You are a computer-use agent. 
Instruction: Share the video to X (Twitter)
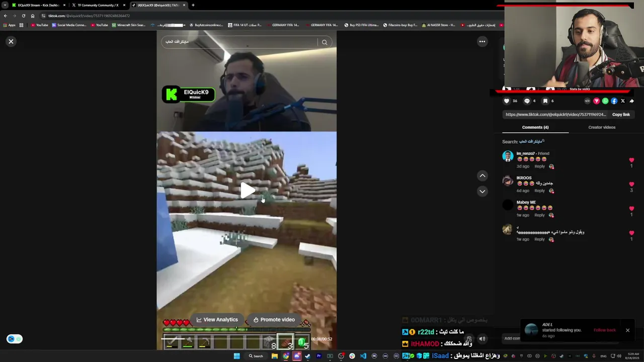click(x=623, y=101)
